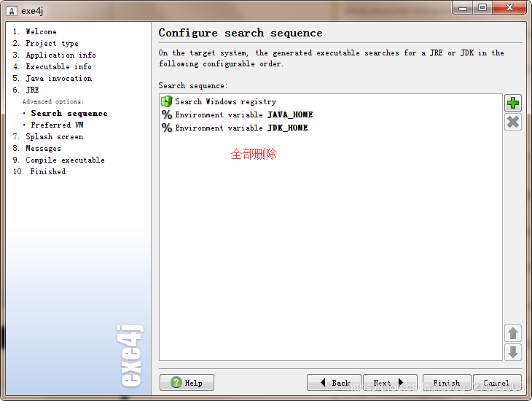
Task: Minimize the exe4j window
Action: click(463, 8)
